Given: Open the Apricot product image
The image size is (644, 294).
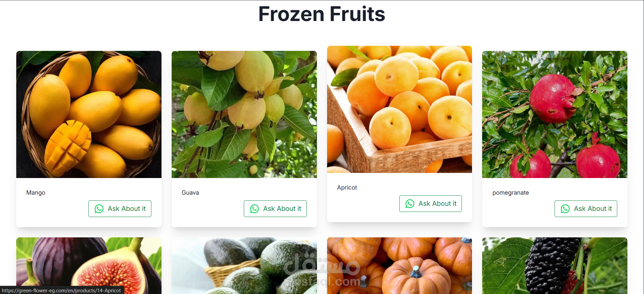Looking at the screenshot, I should click(x=400, y=109).
